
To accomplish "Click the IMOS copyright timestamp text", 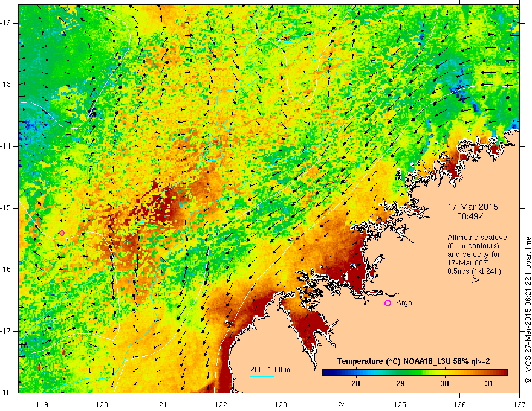I will (x=528, y=310).
